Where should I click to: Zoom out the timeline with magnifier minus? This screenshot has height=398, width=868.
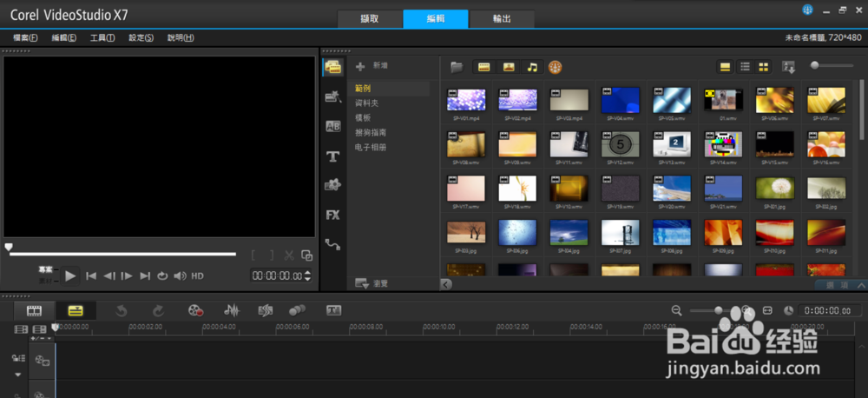tap(676, 310)
